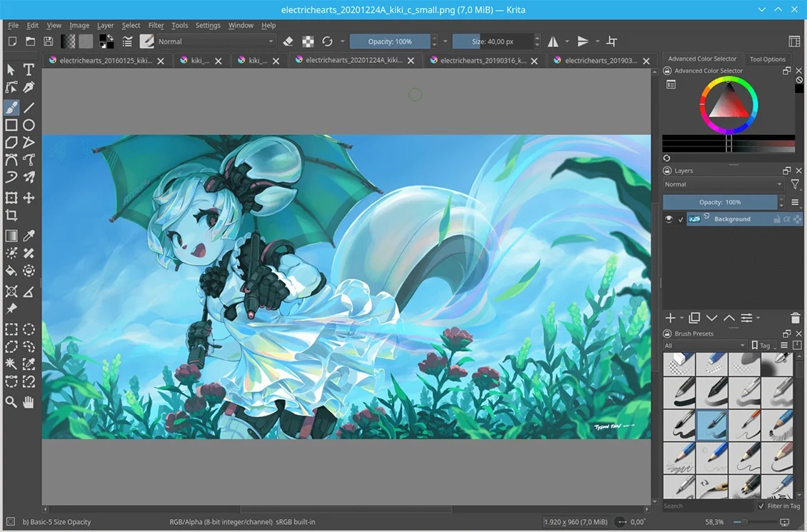807x532 pixels.
Task: Expand the horizontal mirror options arrow
Action: coord(566,41)
